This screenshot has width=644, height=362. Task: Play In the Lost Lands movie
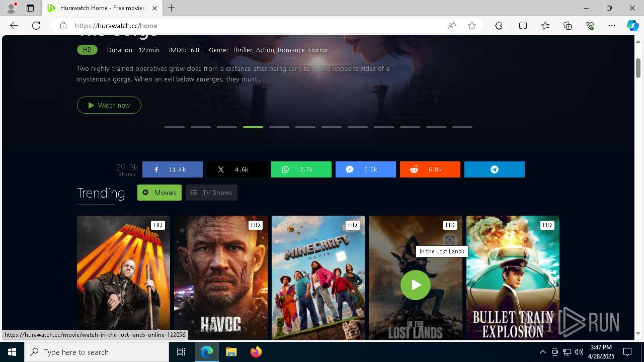[x=416, y=285]
